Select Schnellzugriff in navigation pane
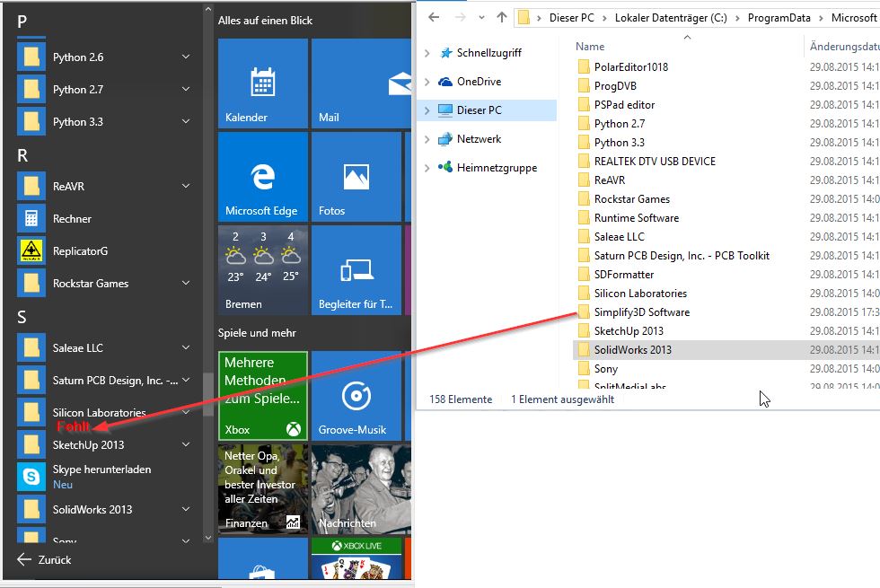Viewport: 880px width, 588px height. pyautogui.click(x=488, y=53)
